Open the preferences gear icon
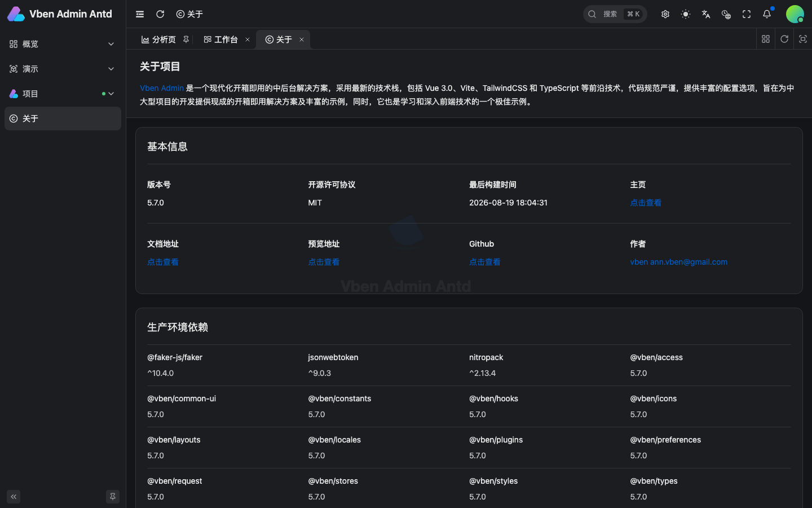Screen dimensions: 812x508 coord(665,14)
